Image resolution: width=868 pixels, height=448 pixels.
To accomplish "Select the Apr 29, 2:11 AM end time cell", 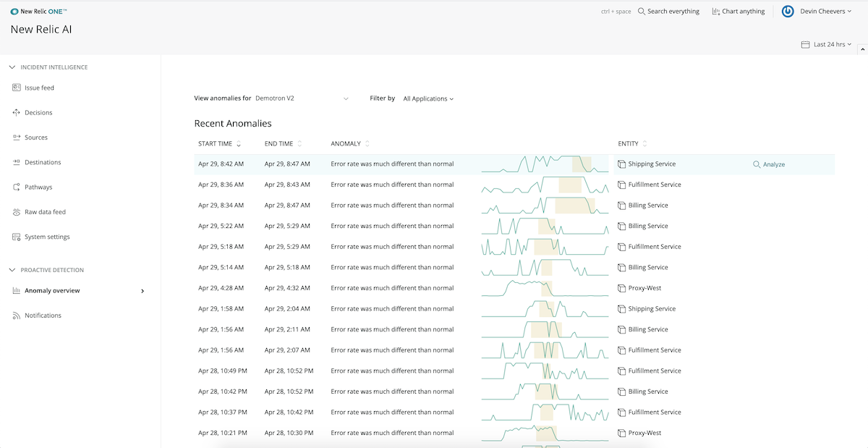I will [287, 329].
